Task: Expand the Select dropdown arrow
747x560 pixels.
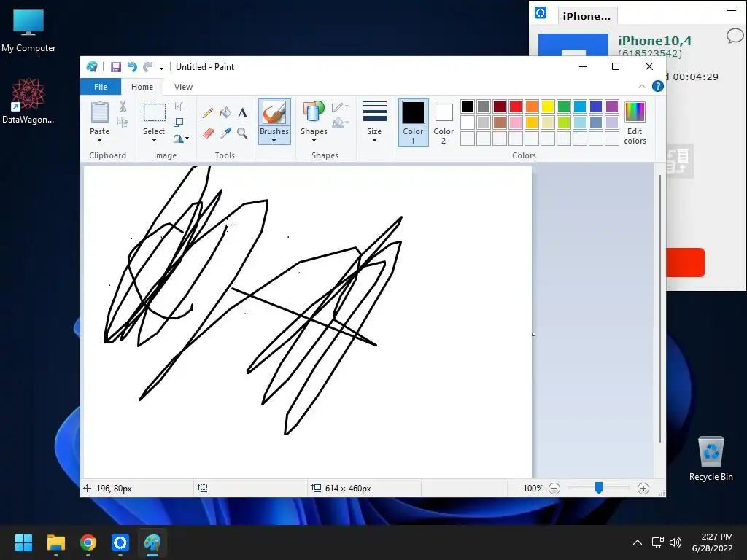Action: (x=155, y=141)
